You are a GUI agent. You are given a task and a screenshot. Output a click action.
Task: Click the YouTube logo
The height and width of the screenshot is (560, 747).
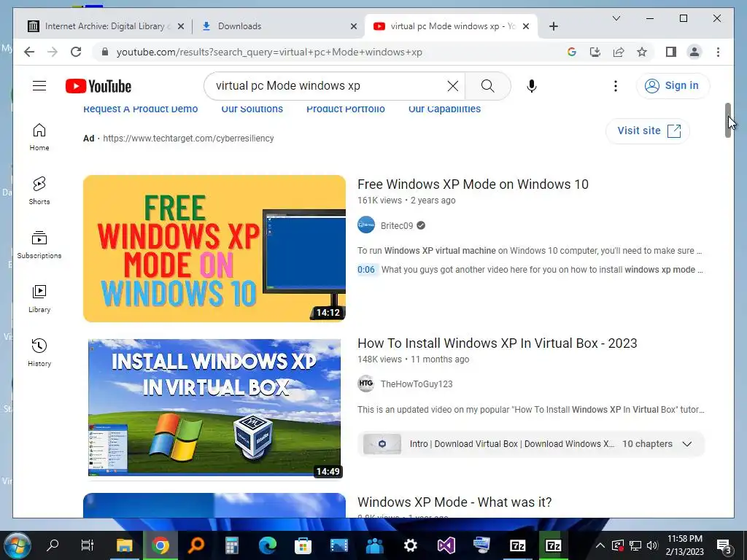click(98, 86)
